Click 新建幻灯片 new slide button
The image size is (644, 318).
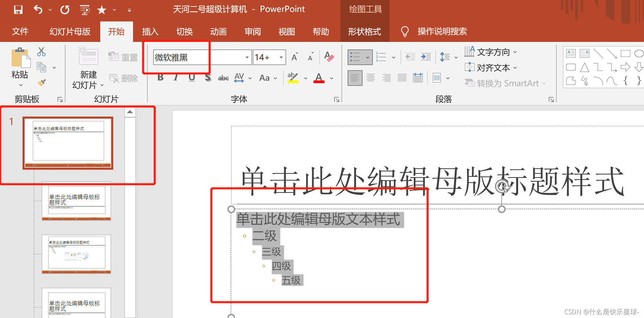88,68
